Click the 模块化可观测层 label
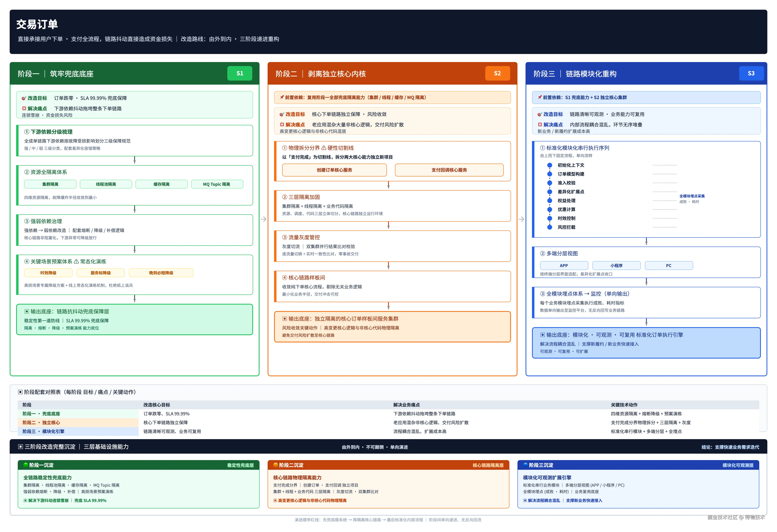The width and height of the screenshot is (777, 532). pos(738,465)
